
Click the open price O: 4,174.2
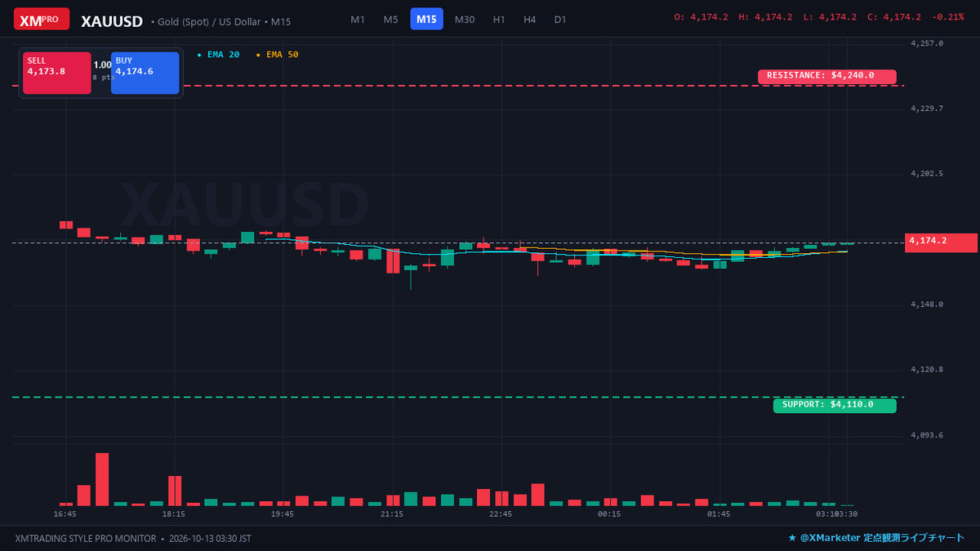point(701,17)
